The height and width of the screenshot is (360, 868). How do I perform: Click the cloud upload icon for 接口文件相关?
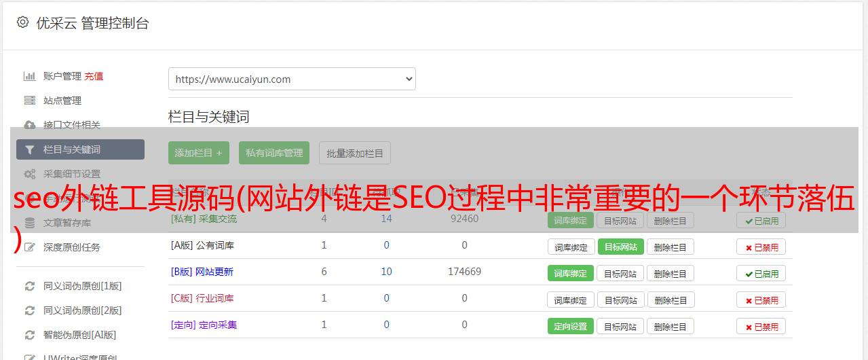tap(30, 125)
